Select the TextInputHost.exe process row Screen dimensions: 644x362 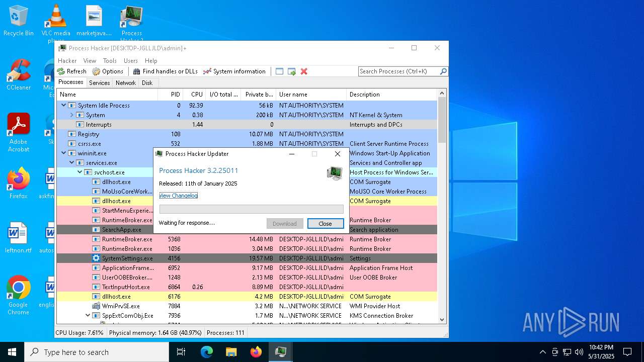click(247, 287)
